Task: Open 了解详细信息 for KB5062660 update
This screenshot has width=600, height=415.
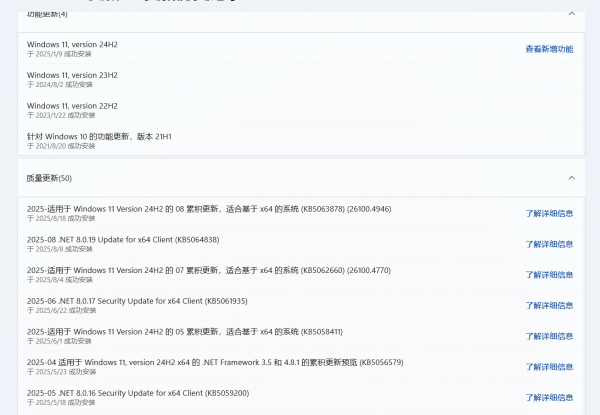Action: tap(549, 275)
